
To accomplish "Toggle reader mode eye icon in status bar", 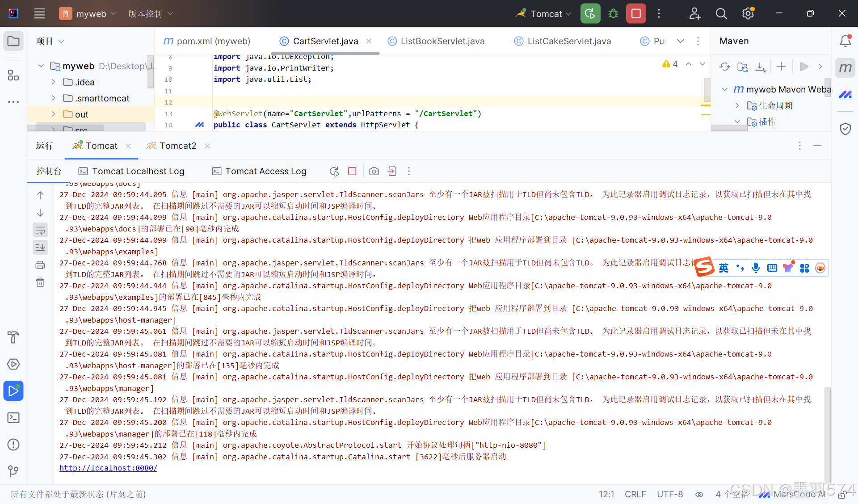I will click(699, 494).
